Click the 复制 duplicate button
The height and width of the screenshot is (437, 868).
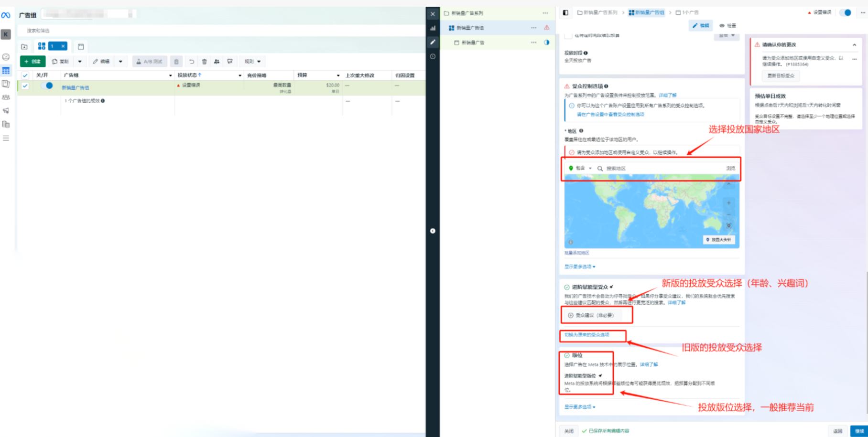pos(61,61)
